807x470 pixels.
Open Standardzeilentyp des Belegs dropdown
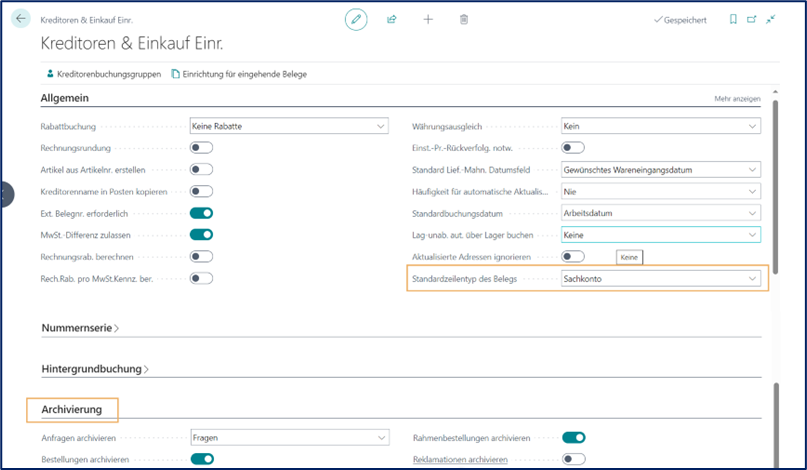[661, 278]
